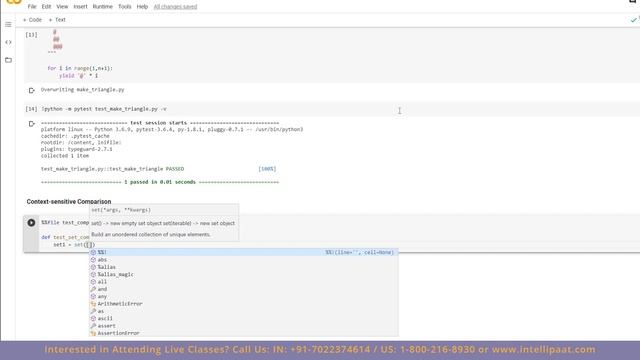Image resolution: width=640 pixels, height=360 pixels.
Task: Open the Runtime menu
Action: point(102,7)
